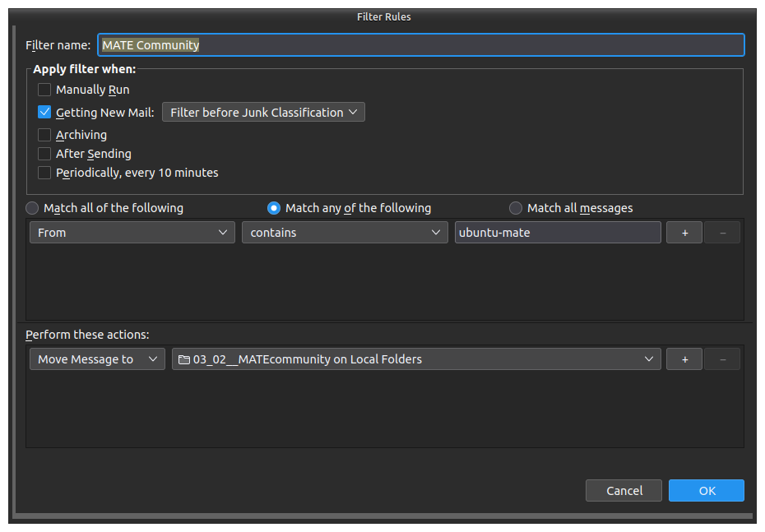Click the Perform these actions label
Image resolution: width=765 pixels, height=532 pixels.
point(87,335)
